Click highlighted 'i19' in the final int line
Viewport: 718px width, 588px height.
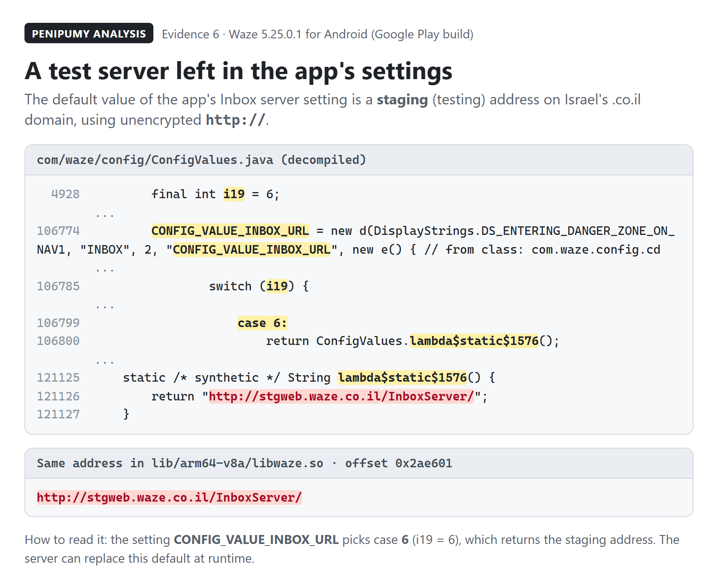234,194
